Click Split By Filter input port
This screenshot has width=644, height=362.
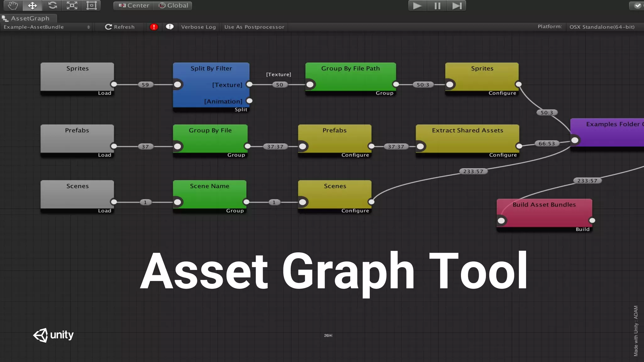pos(178,85)
